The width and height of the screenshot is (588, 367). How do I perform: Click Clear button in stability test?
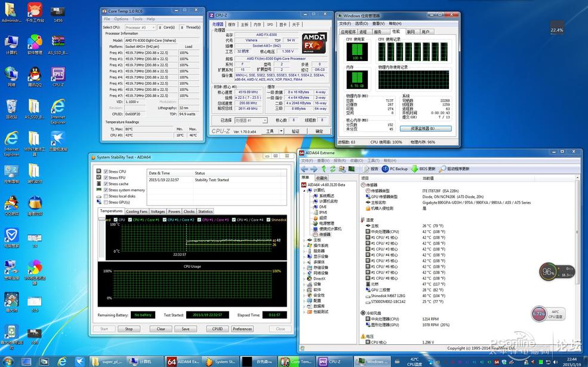[161, 329]
